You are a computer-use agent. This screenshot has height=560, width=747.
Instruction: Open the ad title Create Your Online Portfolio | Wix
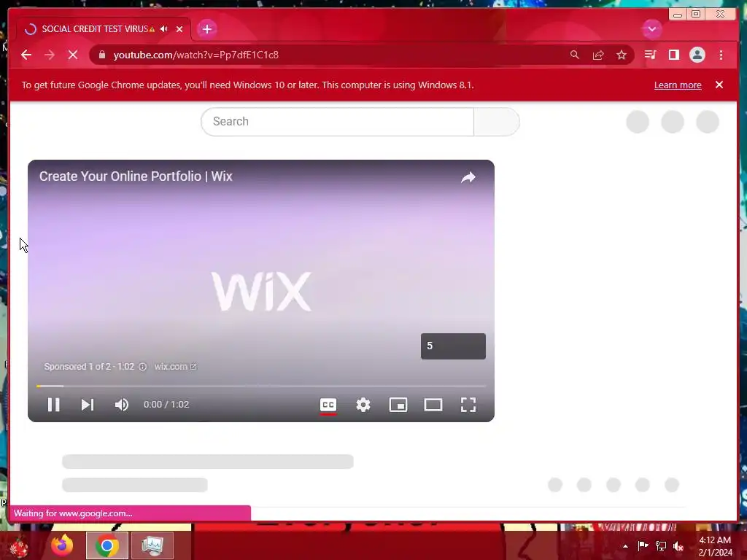(x=136, y=176)
